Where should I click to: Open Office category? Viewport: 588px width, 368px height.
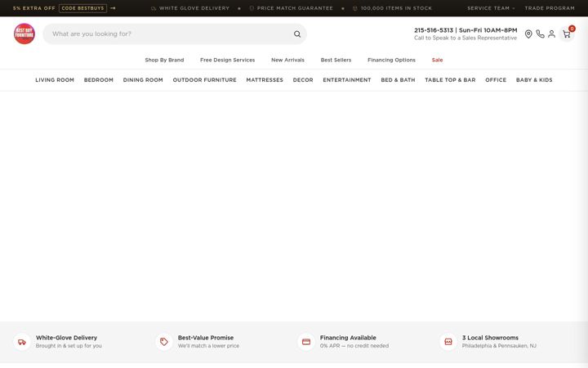point(496,80)
